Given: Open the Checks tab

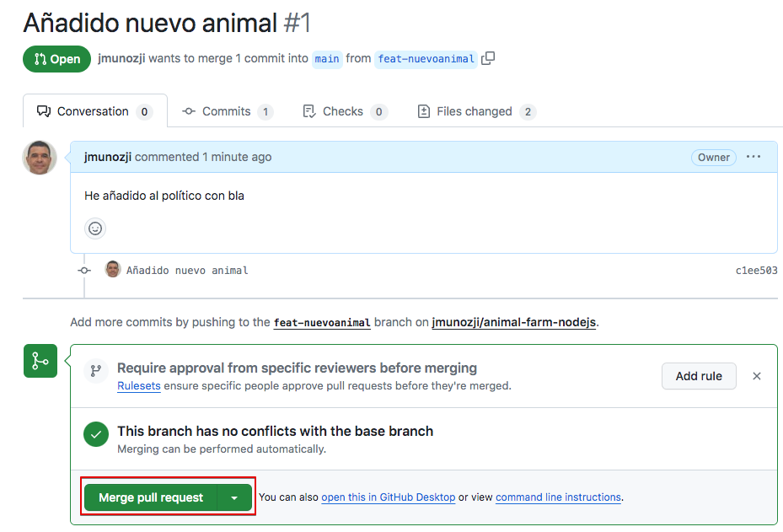Looking at the screenshot, I should (x=343, y=111).
